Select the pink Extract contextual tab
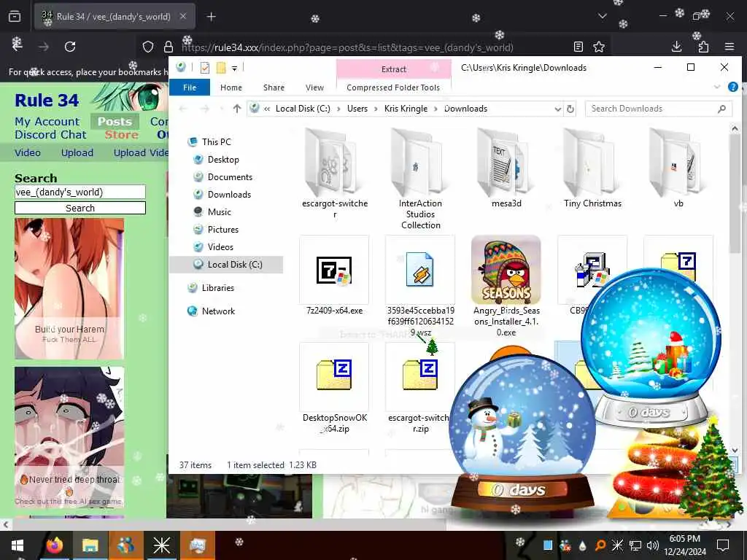The height and width of the screenshot is (560, 747). (x=393, y=69)
